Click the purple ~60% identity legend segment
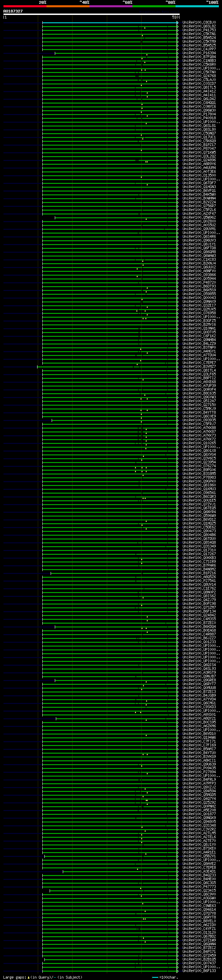 [111, 6]
